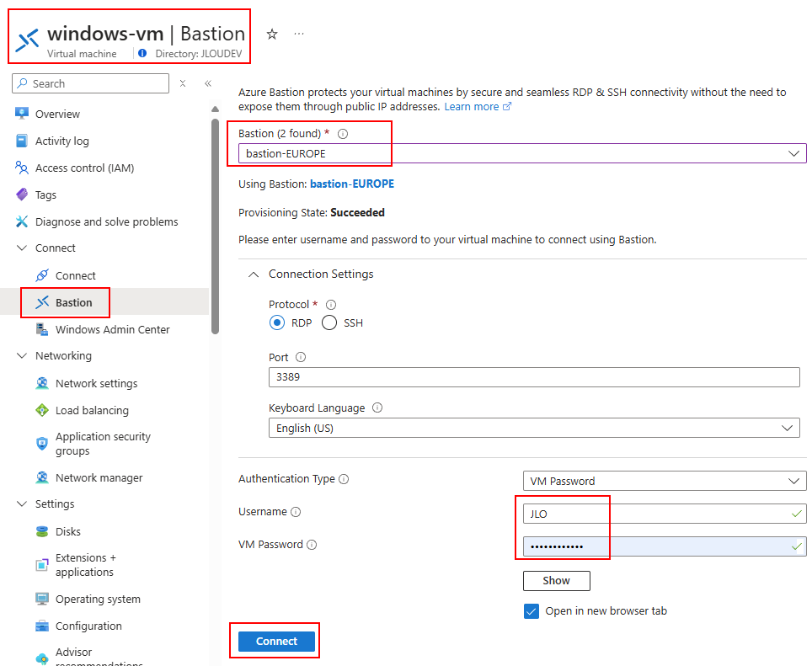The width and height of the screenshot is (812, 666).
Task: Click the Windows Admin Center icon
Action: (42, 329)
